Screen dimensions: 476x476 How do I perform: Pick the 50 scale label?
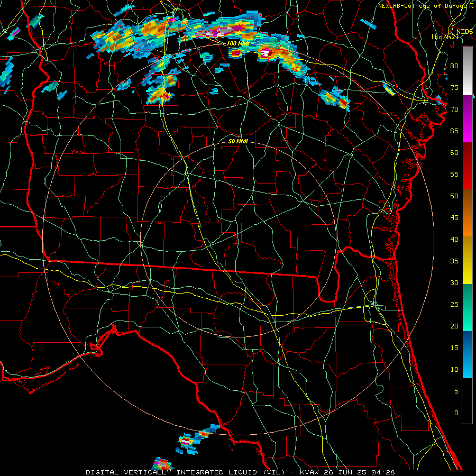coord(454,196)
